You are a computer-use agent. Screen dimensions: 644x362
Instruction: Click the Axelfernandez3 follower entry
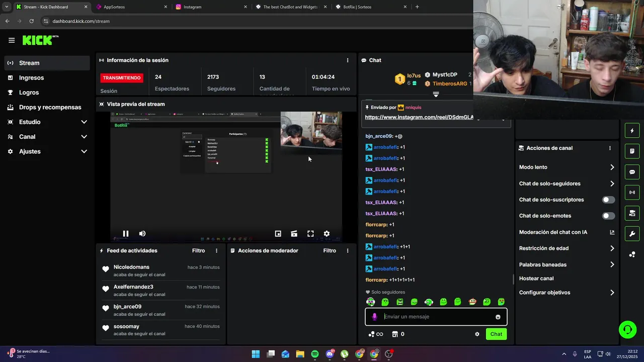(x=160, y=291)
